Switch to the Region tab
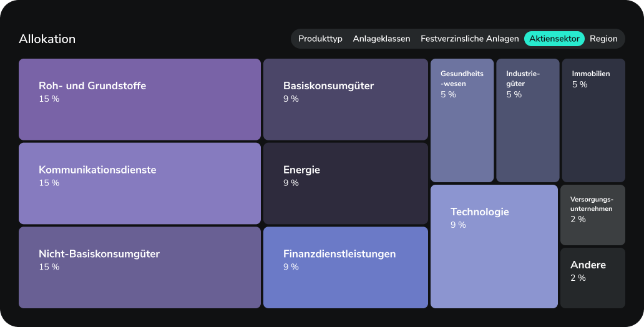This screenshot has height=327, width=644. [603, 39]
